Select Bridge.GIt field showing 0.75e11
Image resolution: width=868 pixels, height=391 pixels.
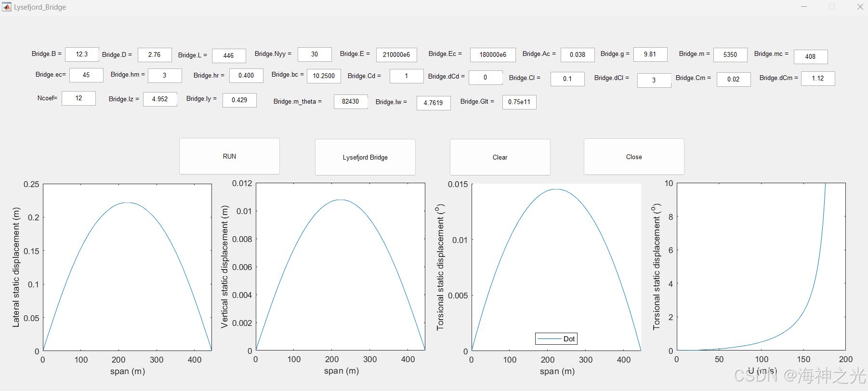519,102
